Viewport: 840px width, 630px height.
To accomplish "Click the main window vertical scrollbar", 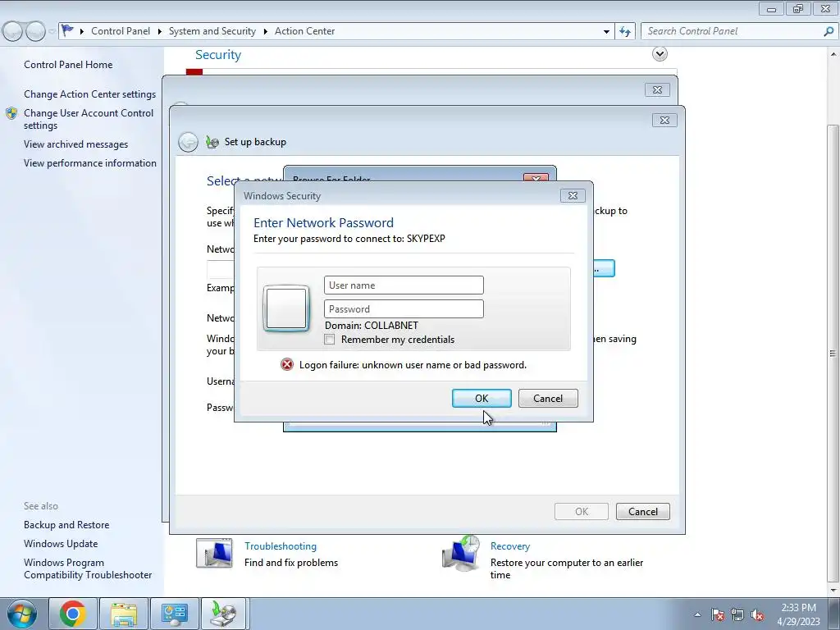I will tap(833, 353).
